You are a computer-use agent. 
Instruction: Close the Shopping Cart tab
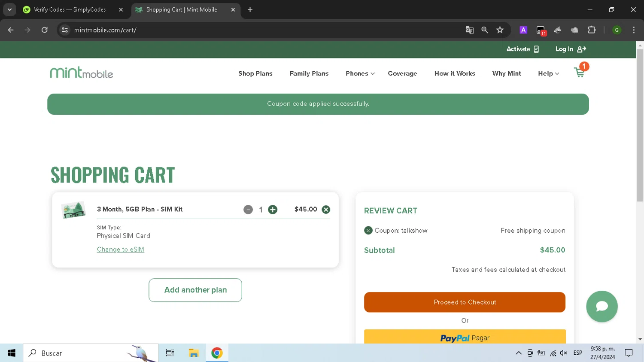pos(233,9)
